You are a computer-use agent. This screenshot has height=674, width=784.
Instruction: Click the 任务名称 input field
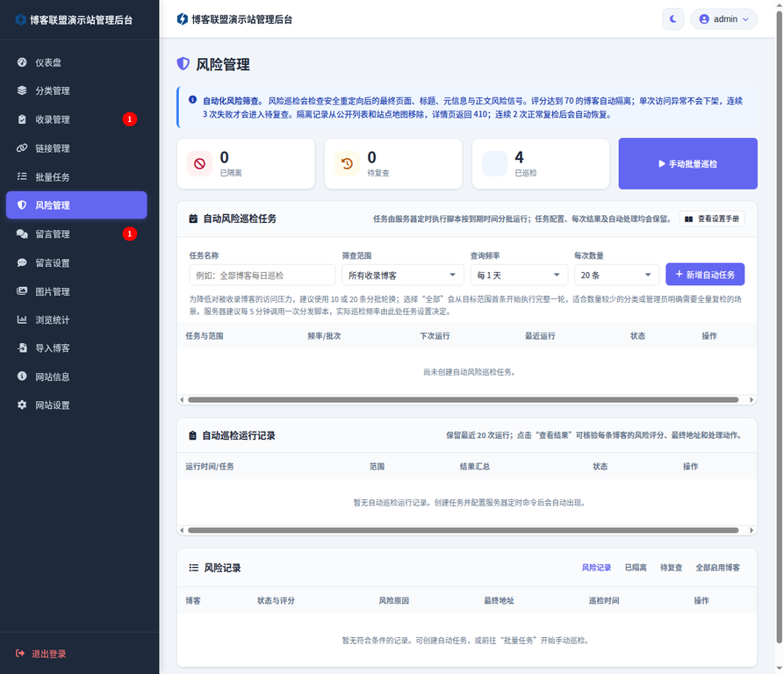(262, 275)
